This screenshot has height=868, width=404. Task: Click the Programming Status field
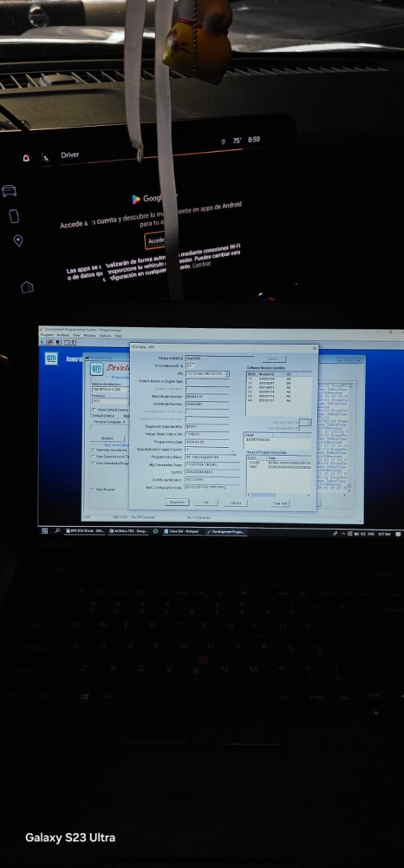pyautogui.click(x=212, y=457)
